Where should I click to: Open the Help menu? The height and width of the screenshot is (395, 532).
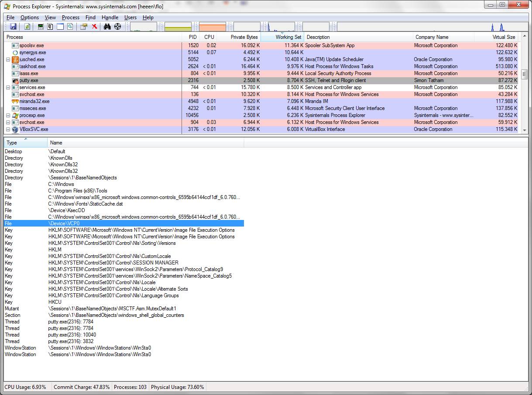coord(148,17)
